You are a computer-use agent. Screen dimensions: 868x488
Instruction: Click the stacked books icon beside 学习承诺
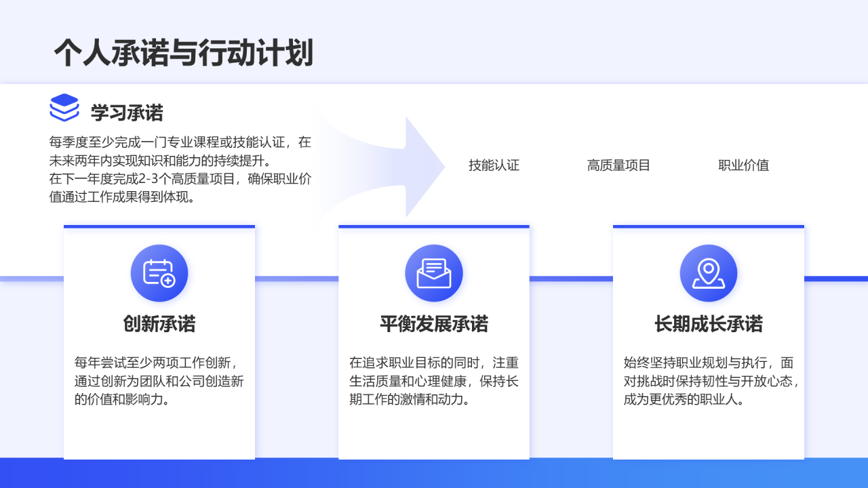point(64,108)
